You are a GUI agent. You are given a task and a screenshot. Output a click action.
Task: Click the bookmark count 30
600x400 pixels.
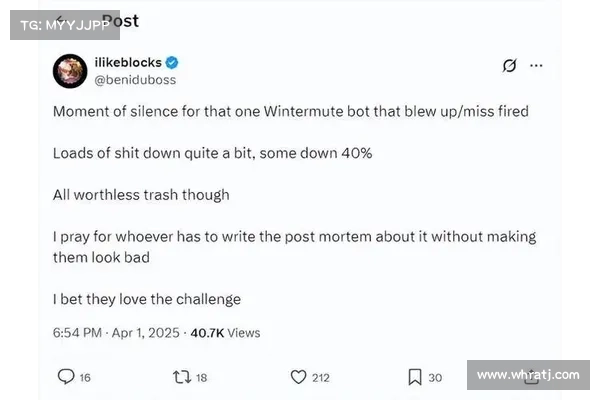pos(435,377)
